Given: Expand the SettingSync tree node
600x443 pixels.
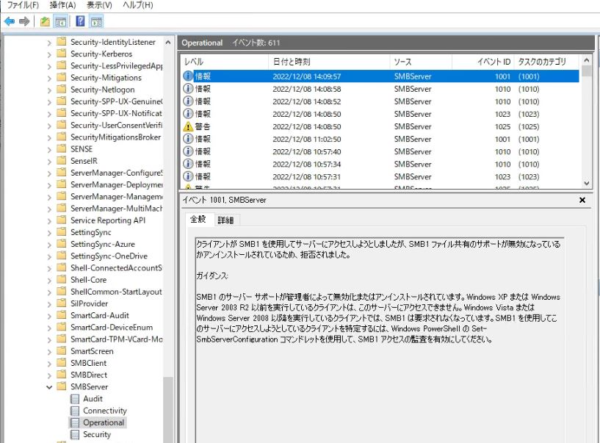Looking at the screenshot, I should (49, 233).
